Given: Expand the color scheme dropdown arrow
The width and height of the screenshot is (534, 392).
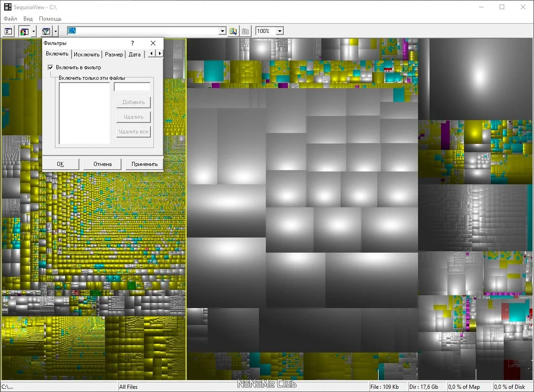Looking at the screenshot, I should [x=34, y=31].
